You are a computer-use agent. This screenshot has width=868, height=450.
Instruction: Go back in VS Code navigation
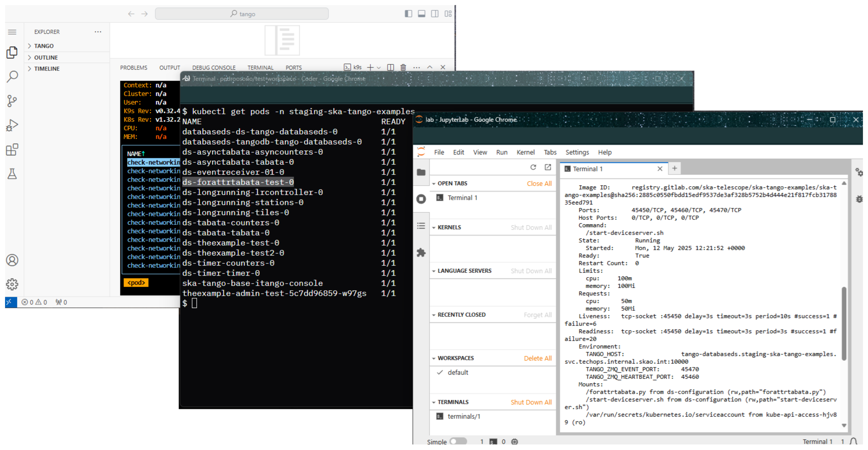coord(131,14)
